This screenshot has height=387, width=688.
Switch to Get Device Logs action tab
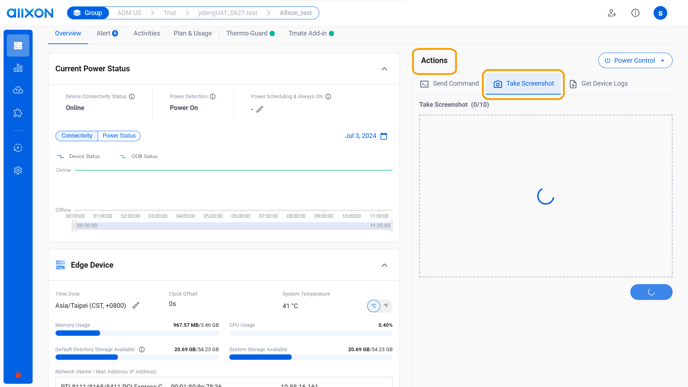tap(598, 83)
